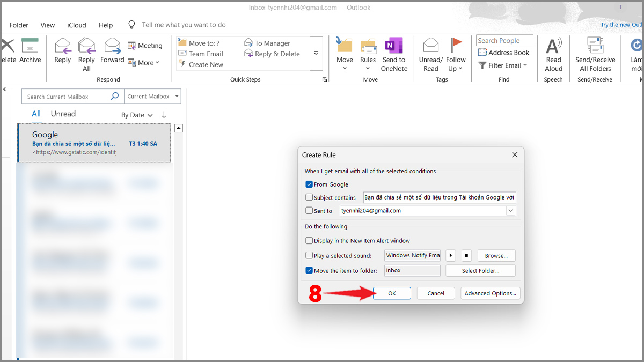This screenshot has height=362, width=644.
Task: Enable Display in New Item Alert window
Action: tap(309, 241)
